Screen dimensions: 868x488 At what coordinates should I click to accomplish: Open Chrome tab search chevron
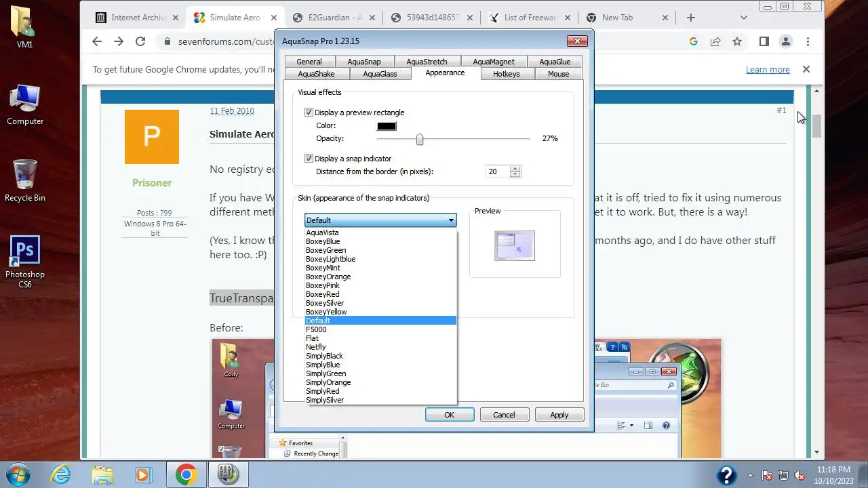pos(744,18)
